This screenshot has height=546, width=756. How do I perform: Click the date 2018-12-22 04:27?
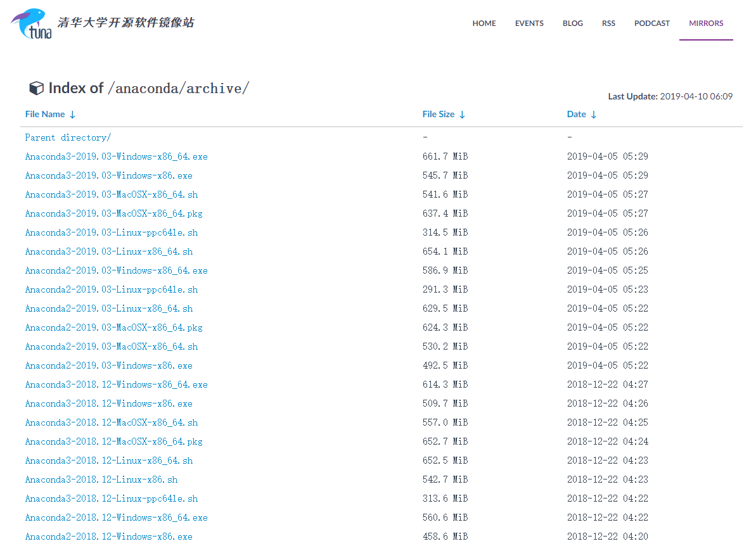[608, 384]
